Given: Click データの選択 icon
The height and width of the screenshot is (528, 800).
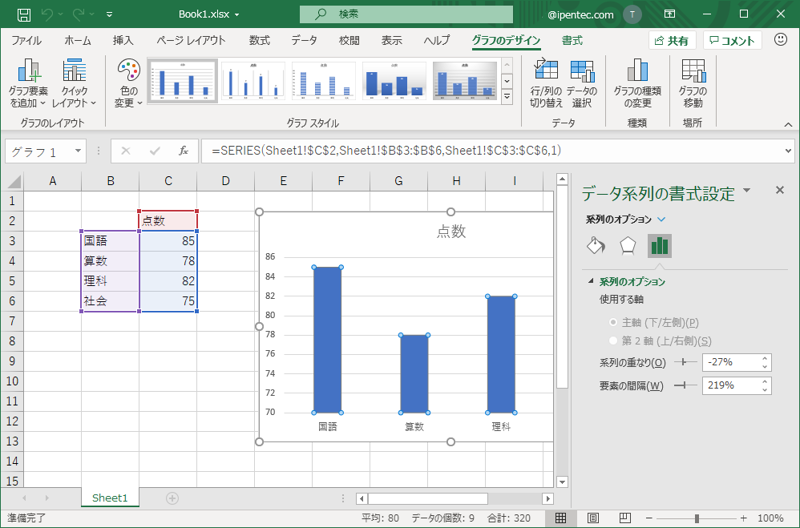Looking at the screenshot, I should coord(582,83).
